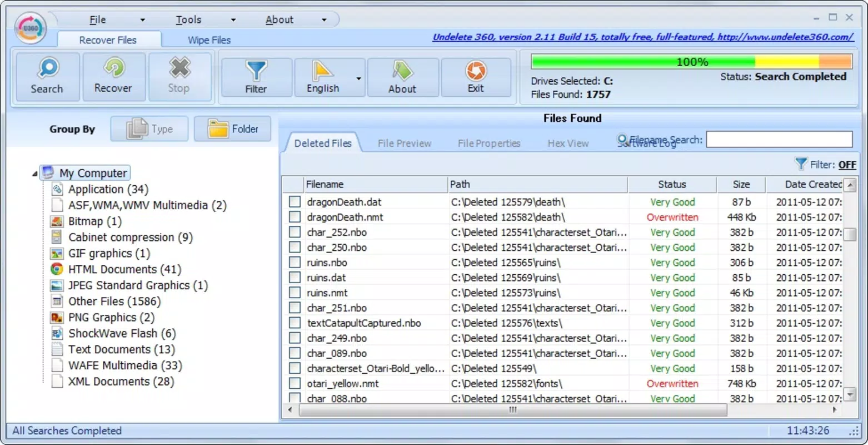Switch to the Wipe Files tab
The image size is (868, 445).
[209, 39]
